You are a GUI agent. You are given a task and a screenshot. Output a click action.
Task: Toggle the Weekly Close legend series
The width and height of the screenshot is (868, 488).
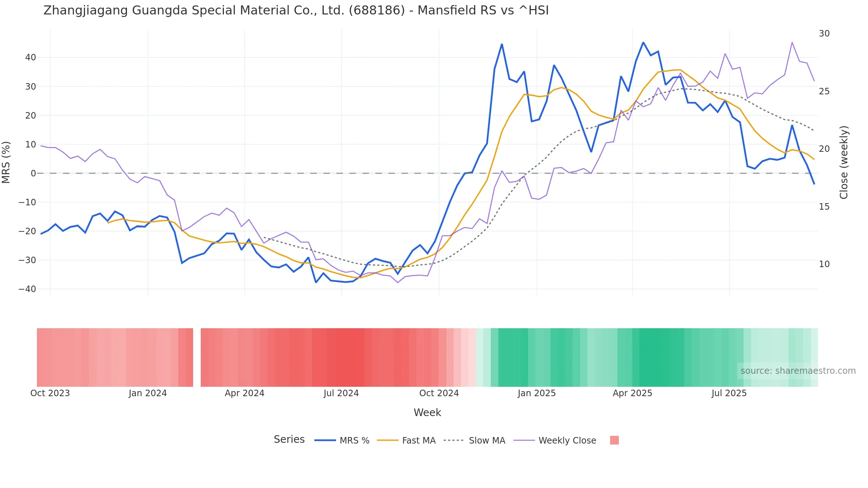(x=555, y=440)
